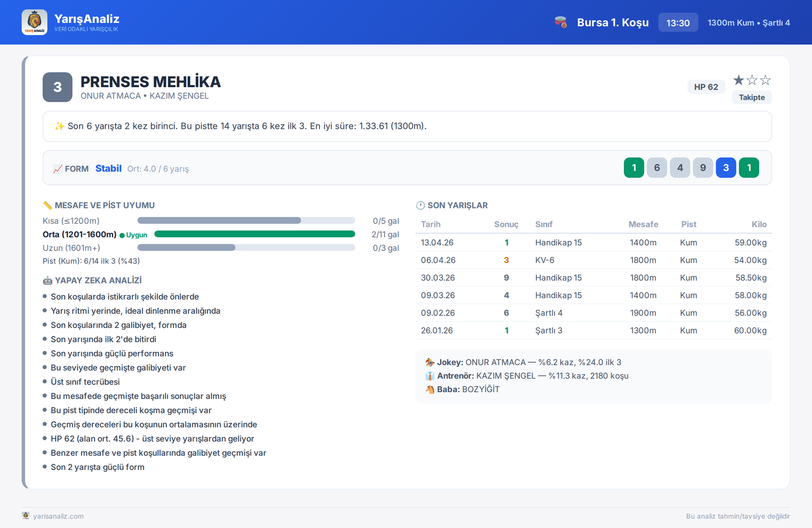Click the ruler icon by Mesafe ve Pist Uyumu
The image size is (812, 528).
coord(48,205)
